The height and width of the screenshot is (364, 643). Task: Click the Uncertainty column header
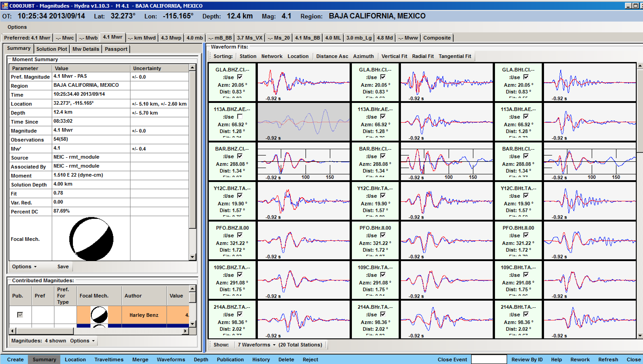pos(160,68)
